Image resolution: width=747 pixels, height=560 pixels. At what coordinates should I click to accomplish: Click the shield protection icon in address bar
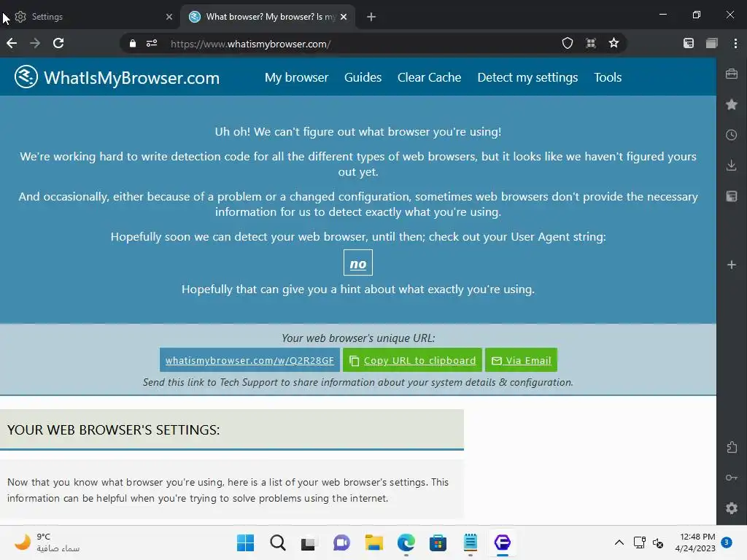(x=568, y=43)
